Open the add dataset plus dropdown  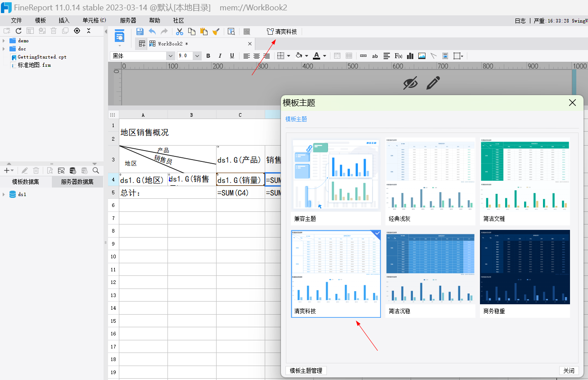tap(9, 170)
